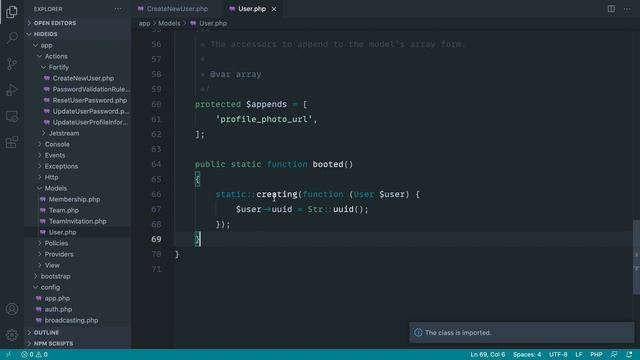This screenshot has width=640, height=360.
Task: Split the editor right
Action: coord(611,9)
